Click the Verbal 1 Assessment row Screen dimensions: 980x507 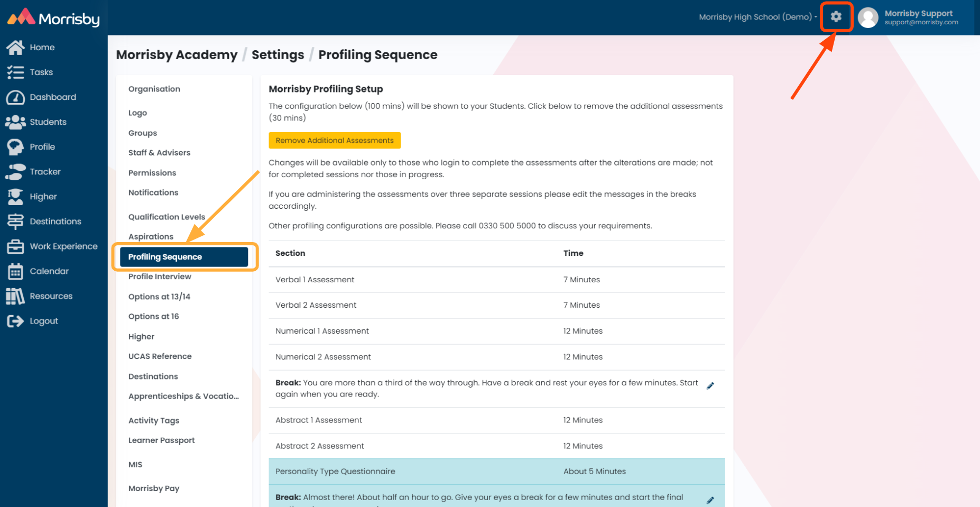[x=497, y=280]
